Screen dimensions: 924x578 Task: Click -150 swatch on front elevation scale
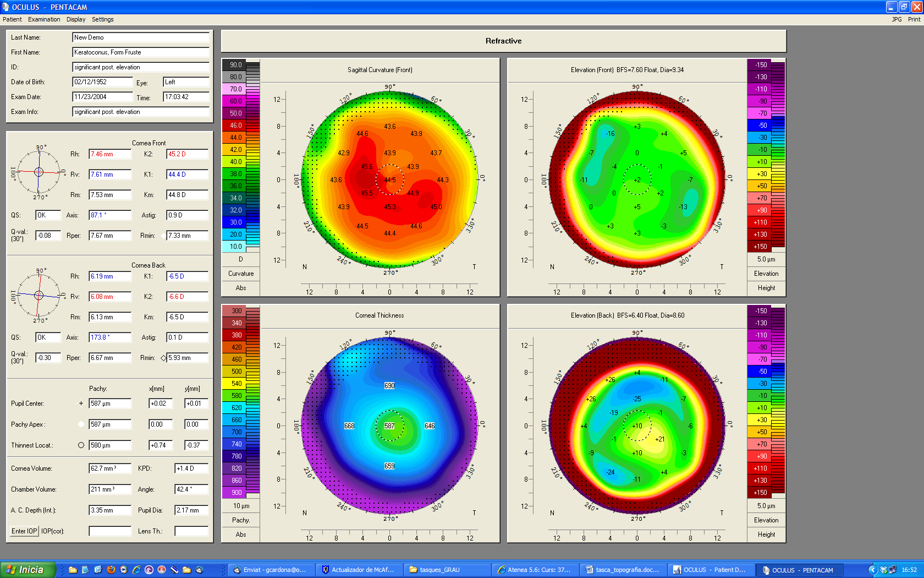click(759, 65)
